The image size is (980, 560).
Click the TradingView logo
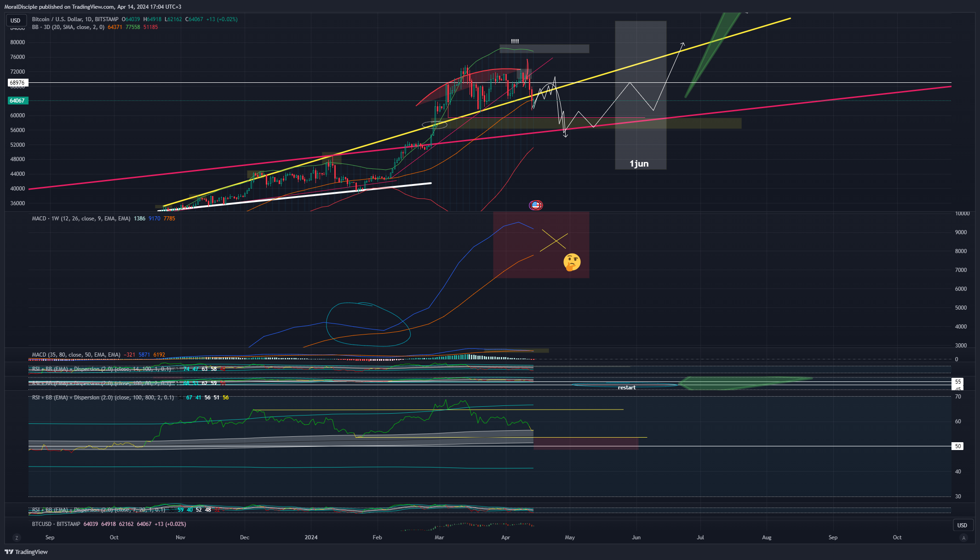pos(26,552)
